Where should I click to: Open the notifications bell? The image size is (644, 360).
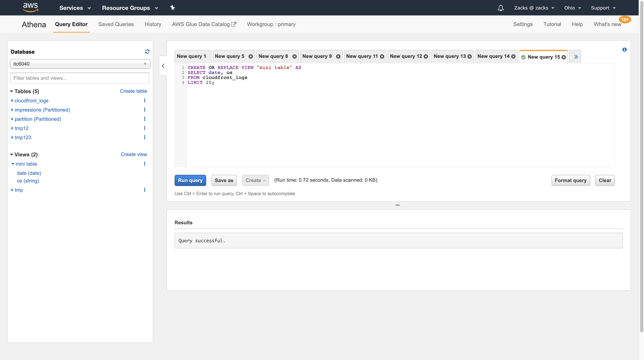tap(500, 8)
